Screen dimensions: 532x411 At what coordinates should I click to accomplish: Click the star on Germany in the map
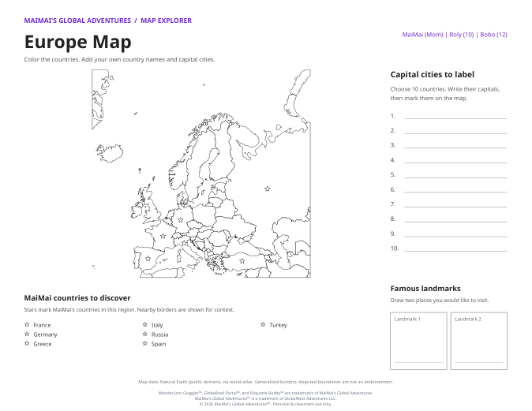tap(181, 220)
